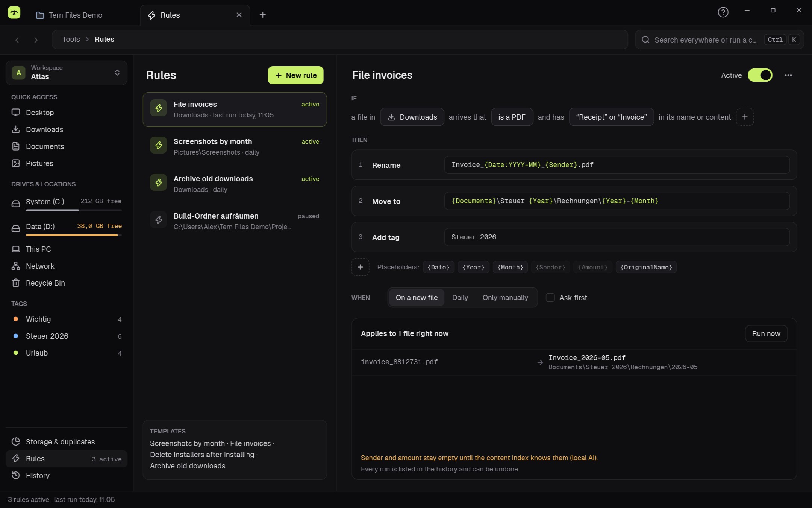Edit the Rename pattern field

coord(617,165)
